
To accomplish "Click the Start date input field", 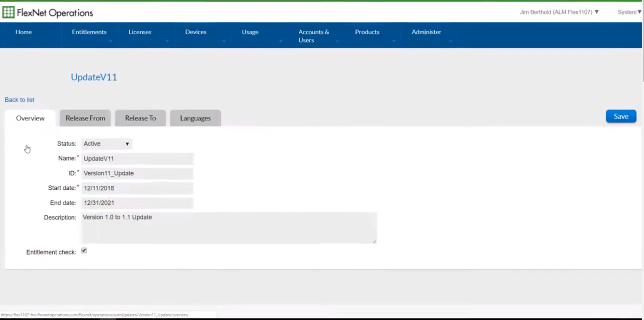I will click(x=137, y=188).
